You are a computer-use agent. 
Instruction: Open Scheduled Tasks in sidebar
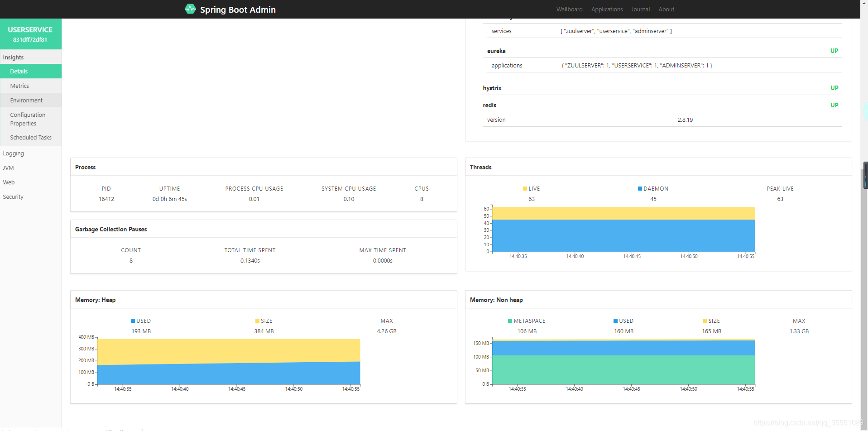coord(30,137)
